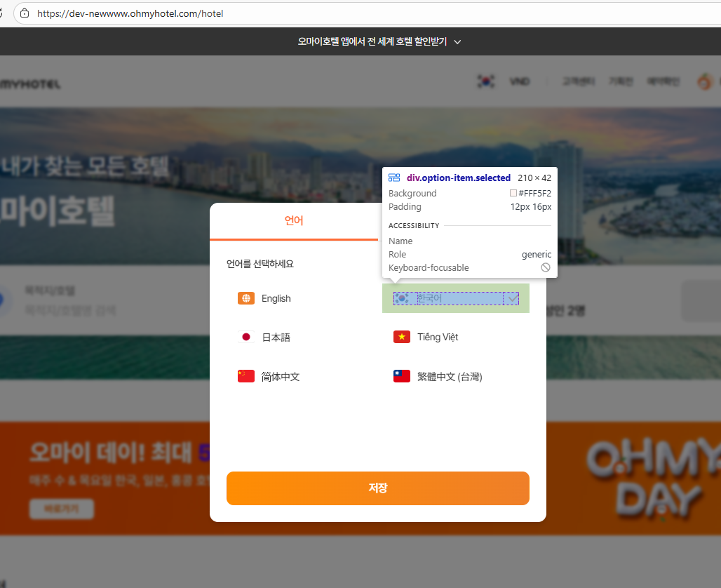
Task: Click the checkmark beside 한국어
Action: (513, 298)
